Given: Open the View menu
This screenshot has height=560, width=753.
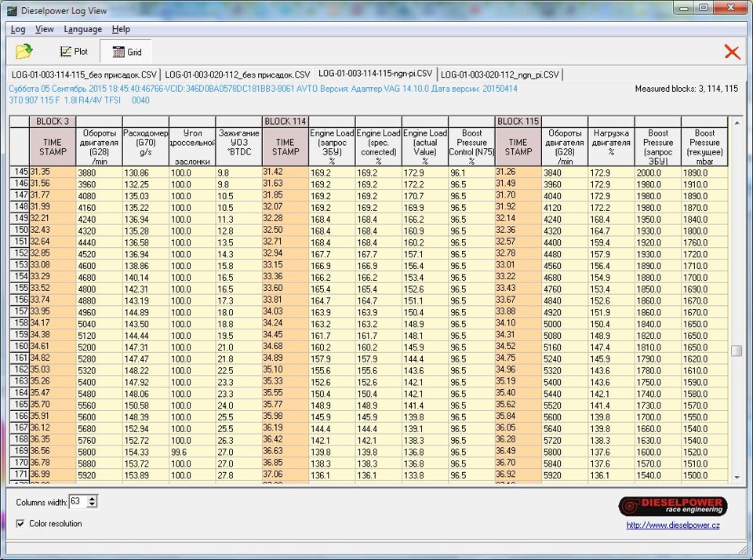Looking at the screenshot, I should pos(45,29).
